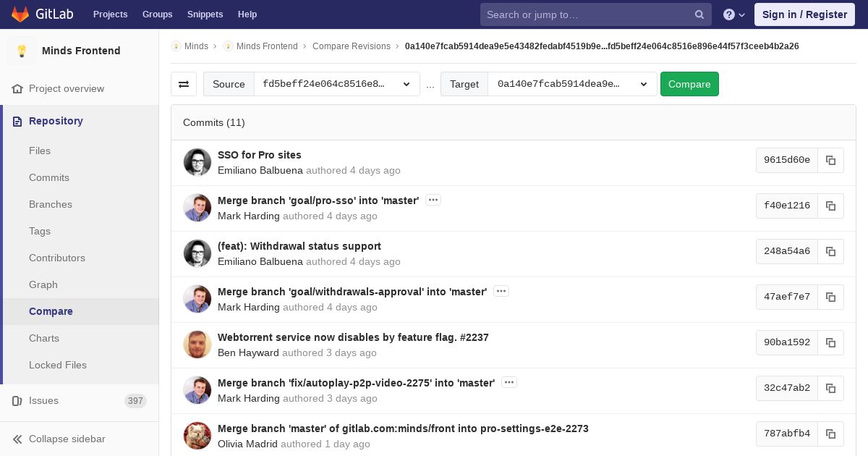868x456 pixels.
Task: Copy commit SHA 248a54a6
Action: click(x=830, y=251)
